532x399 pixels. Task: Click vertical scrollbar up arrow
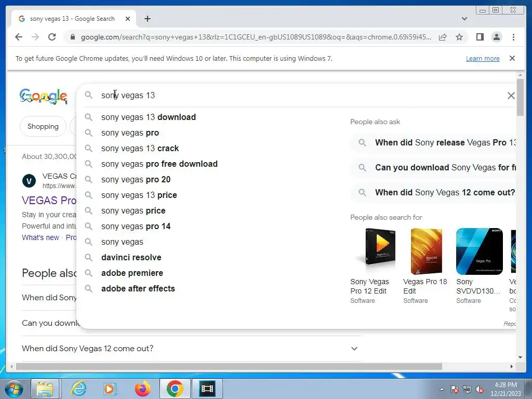point(520,75)
